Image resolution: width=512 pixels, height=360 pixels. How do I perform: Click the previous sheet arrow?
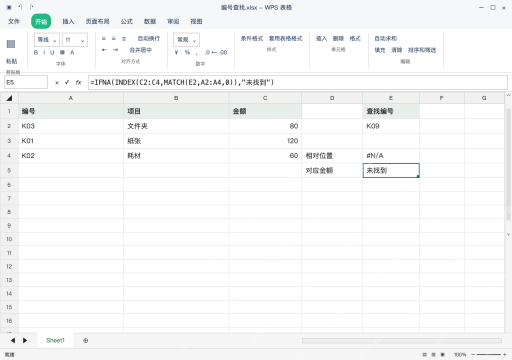coord(13,340)
